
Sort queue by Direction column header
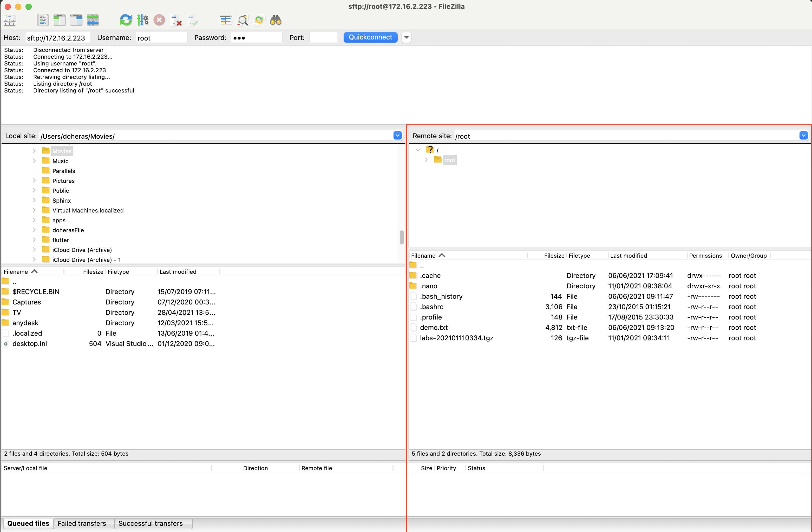pyautogui.click(x=255, y=468)
